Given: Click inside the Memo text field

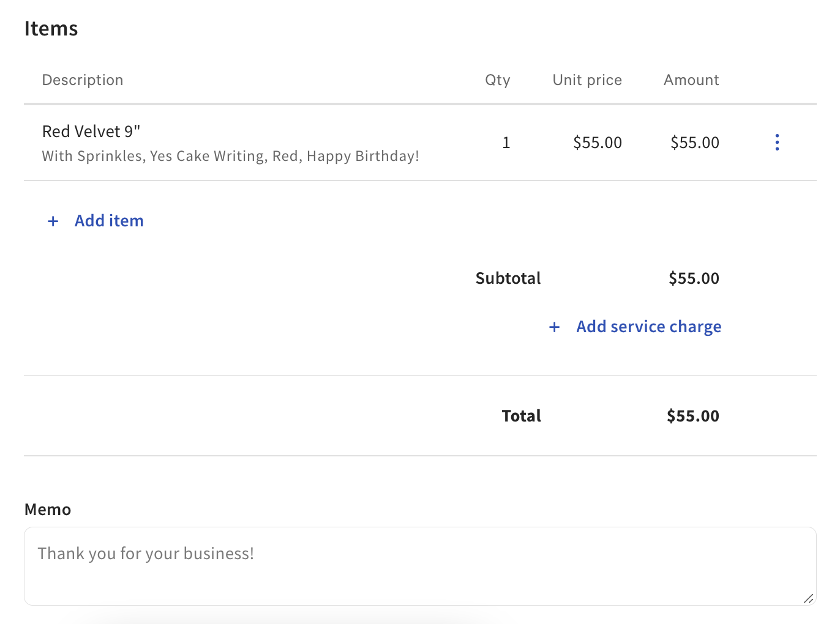Looking at the screenshot, I should pos(420,566).
